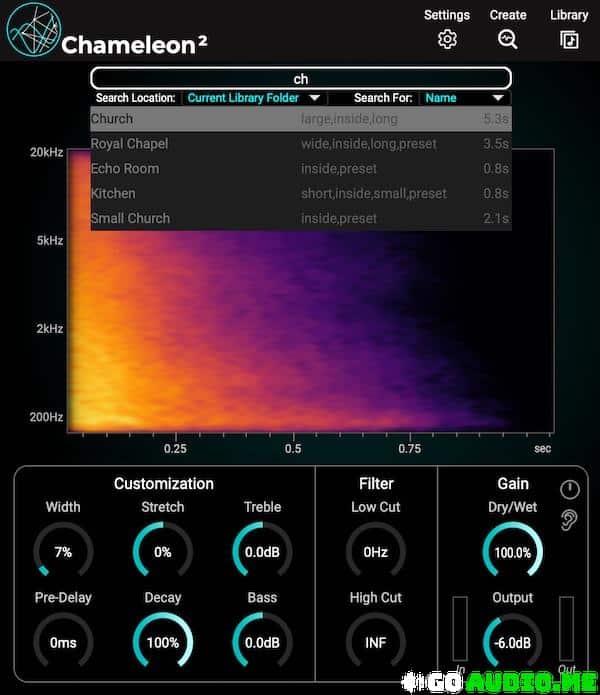Open Settings via the gear icon

point(447,39)
